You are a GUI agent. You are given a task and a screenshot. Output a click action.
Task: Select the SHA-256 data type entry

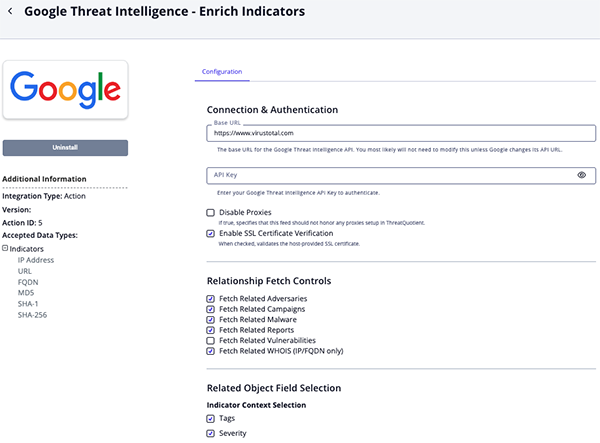[32, 315]
